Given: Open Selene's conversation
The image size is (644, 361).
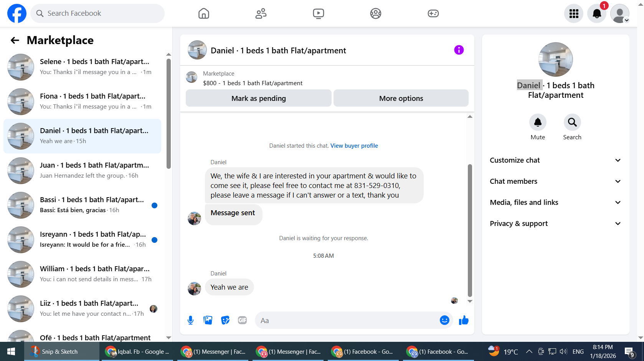Looking at the screenshot, I should [x=82, y=67].
